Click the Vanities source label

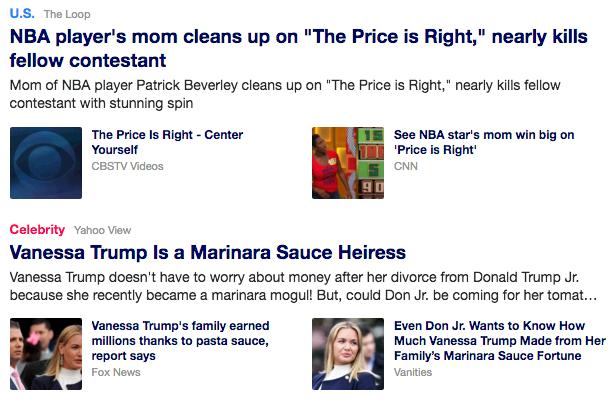(x=413, y=372)
